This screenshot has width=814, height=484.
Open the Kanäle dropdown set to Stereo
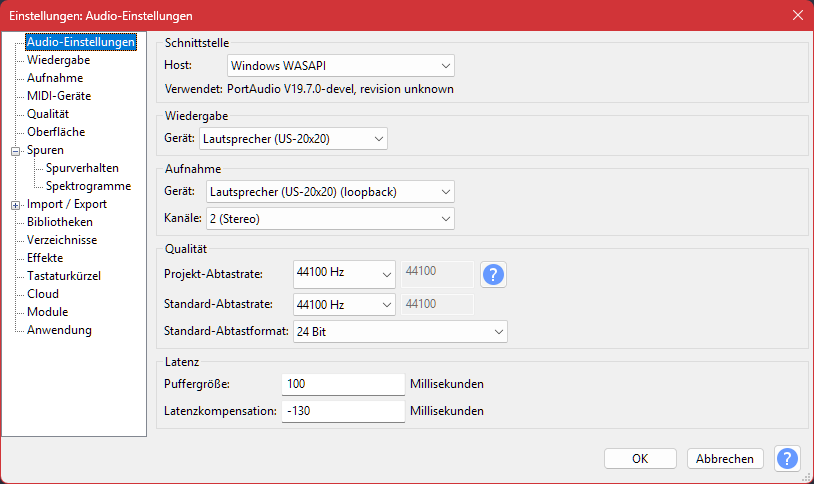[329, 218]
